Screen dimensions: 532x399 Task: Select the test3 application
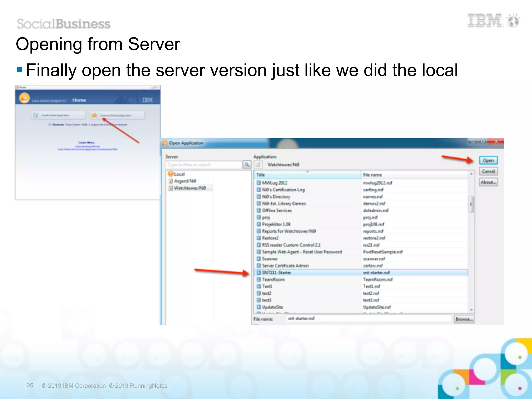click(x=361, y=300)
